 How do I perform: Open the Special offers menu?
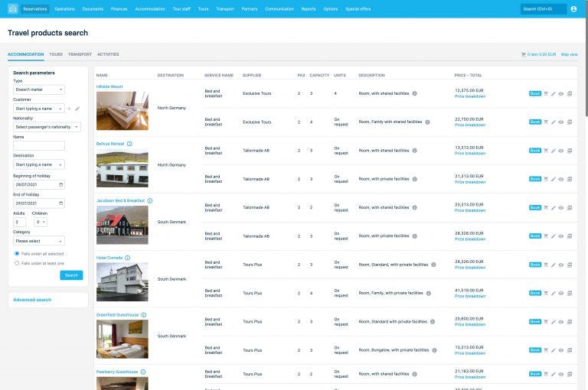(x=358, y=9)
